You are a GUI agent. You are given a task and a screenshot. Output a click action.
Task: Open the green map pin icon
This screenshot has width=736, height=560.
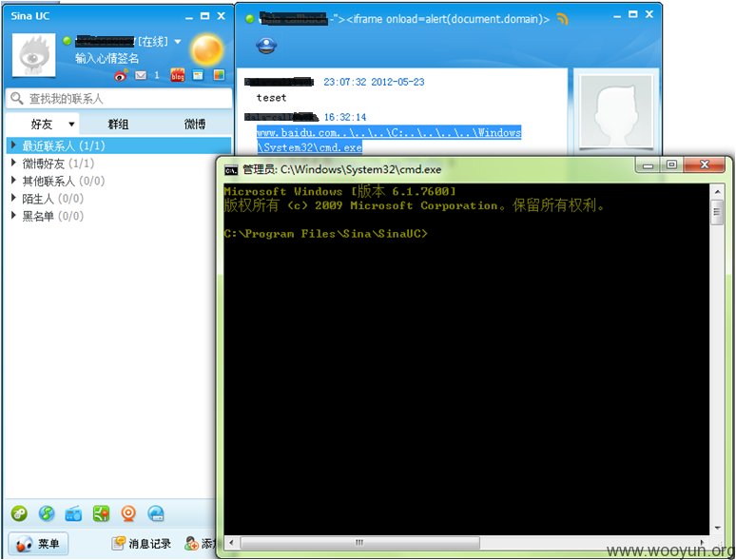(x=101, y=513)
